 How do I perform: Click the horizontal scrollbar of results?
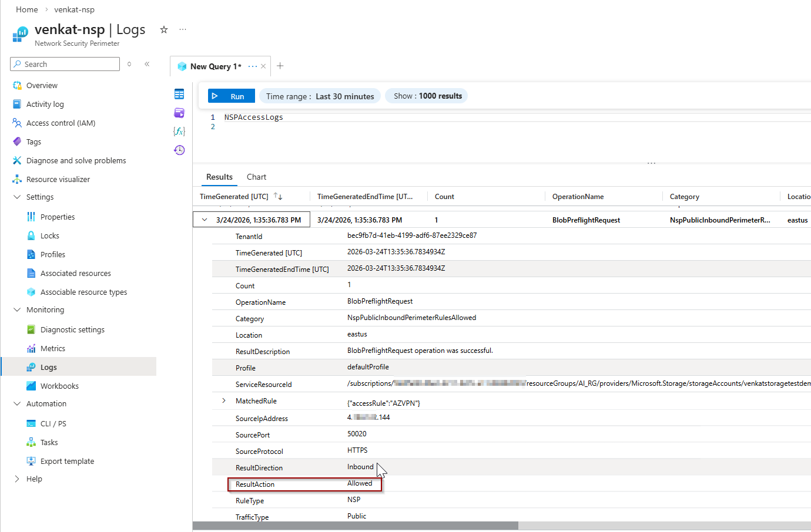click(356, 526)
